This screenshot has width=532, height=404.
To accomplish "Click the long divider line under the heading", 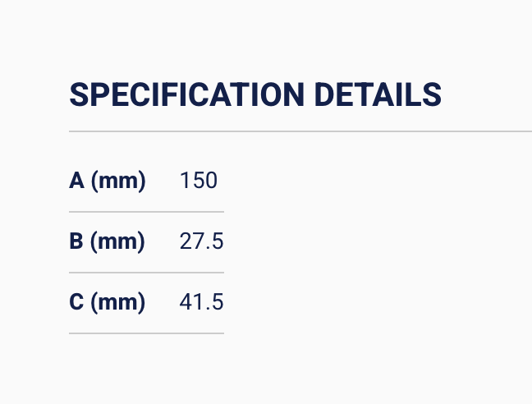I will click(300, 131).
